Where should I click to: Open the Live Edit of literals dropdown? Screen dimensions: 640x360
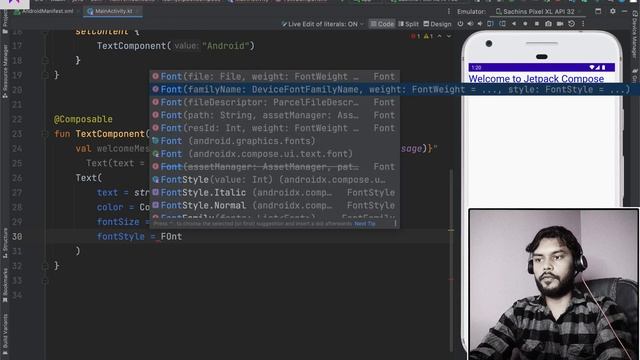(322, 24)
